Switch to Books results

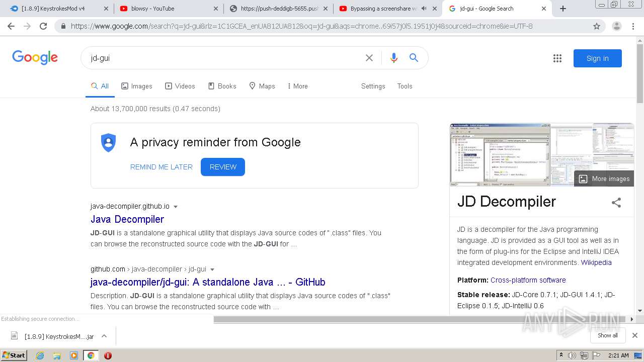coord(222,86)
